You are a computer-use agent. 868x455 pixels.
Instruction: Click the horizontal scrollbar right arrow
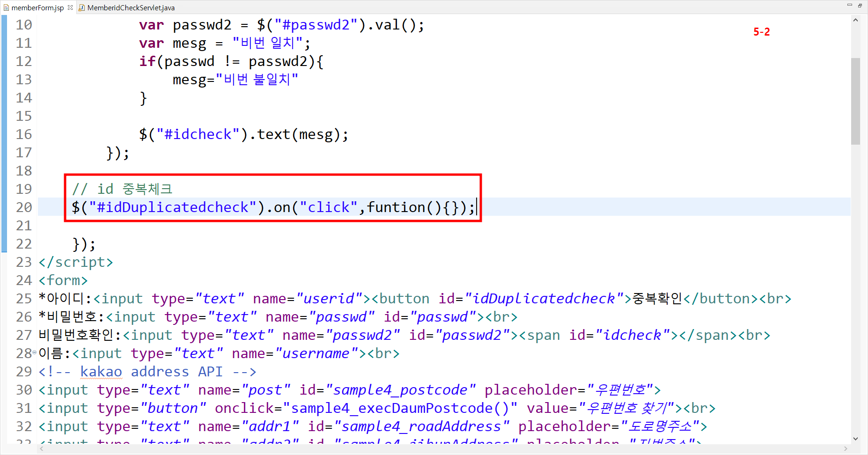[846, 448]
